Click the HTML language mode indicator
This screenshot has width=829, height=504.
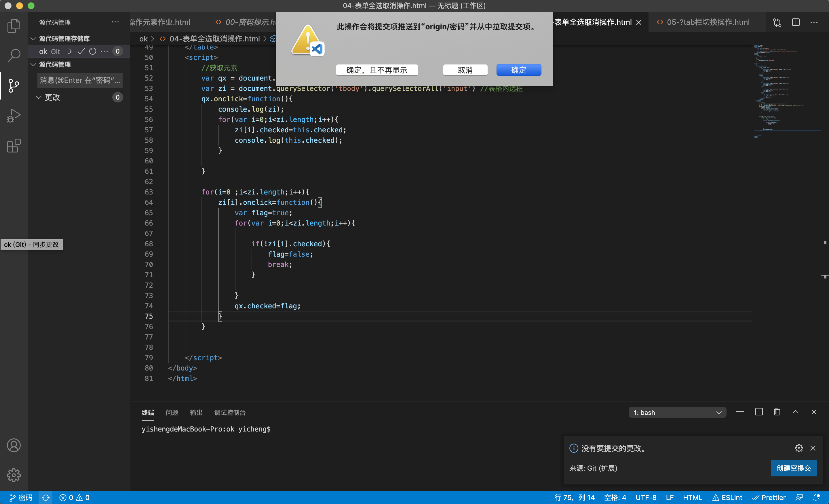692,498
